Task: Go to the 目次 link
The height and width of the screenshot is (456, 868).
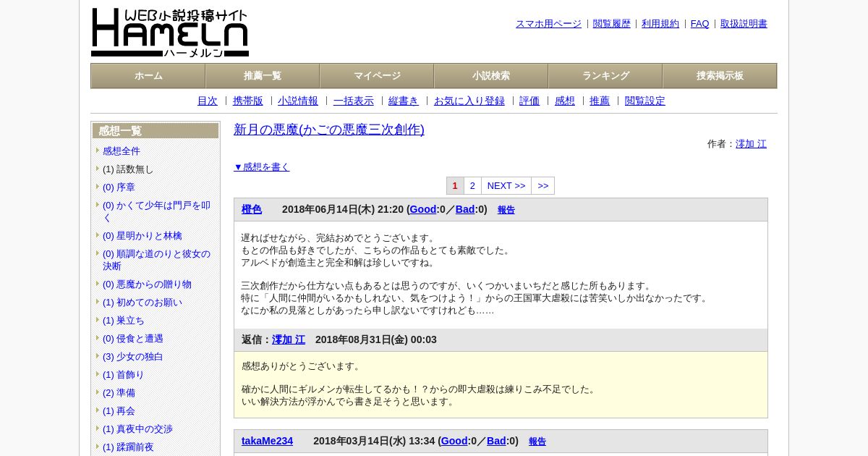Action: pos(208,101)
